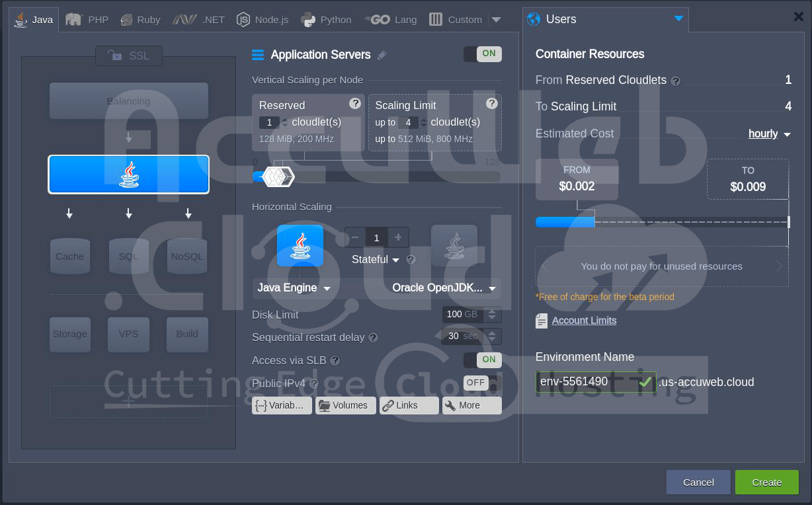Add a Cache node

click(x=70, y=256)
